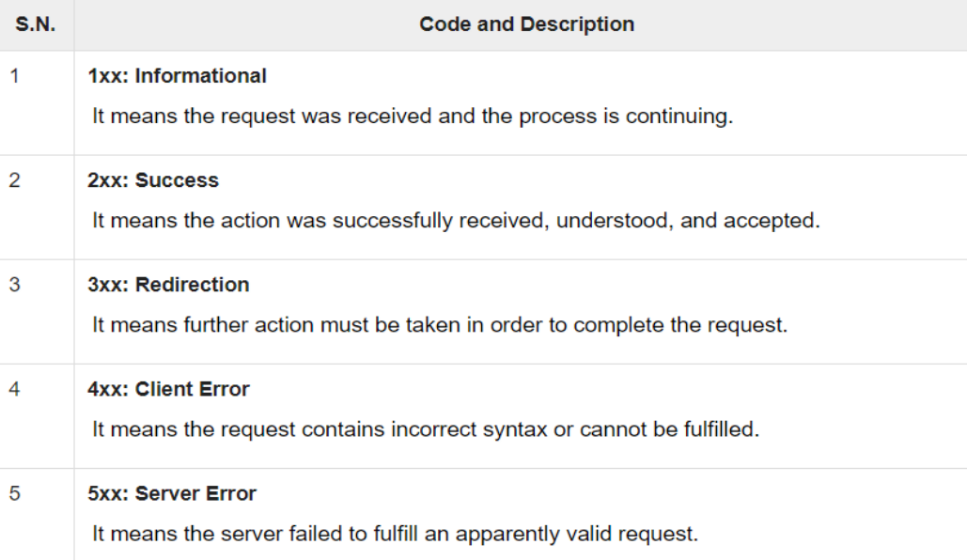Viewport: 967px width, 560px height.
Task: Click the serial number 1 cell
Action: coord(15,76)
